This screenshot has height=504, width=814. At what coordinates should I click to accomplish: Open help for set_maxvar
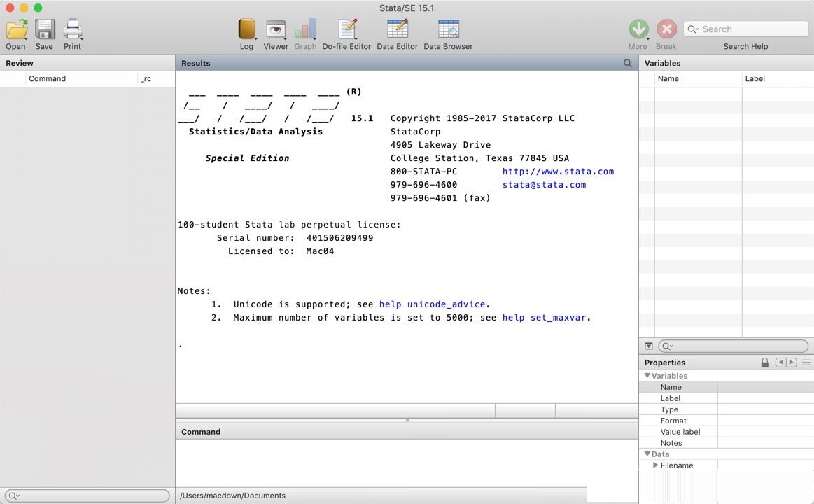click(x=559, y=317)
